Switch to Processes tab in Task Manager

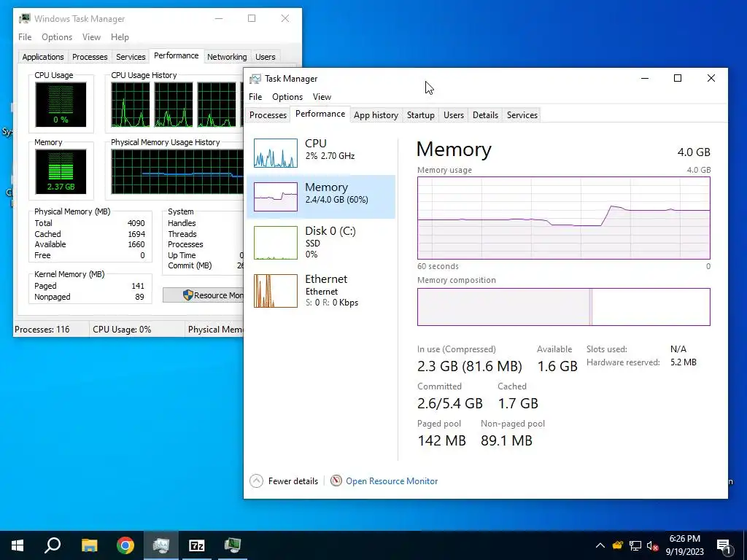[268, 115]
